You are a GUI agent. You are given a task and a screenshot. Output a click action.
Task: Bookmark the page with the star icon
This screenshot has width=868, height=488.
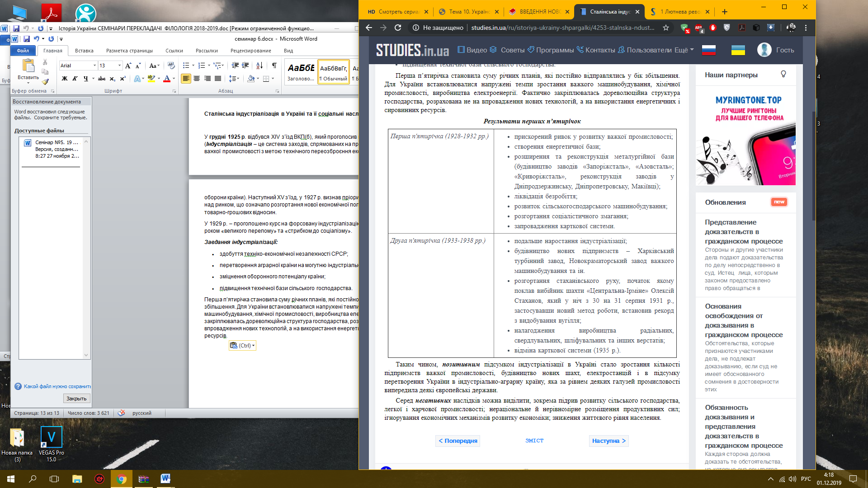click(x=665, y=28)
